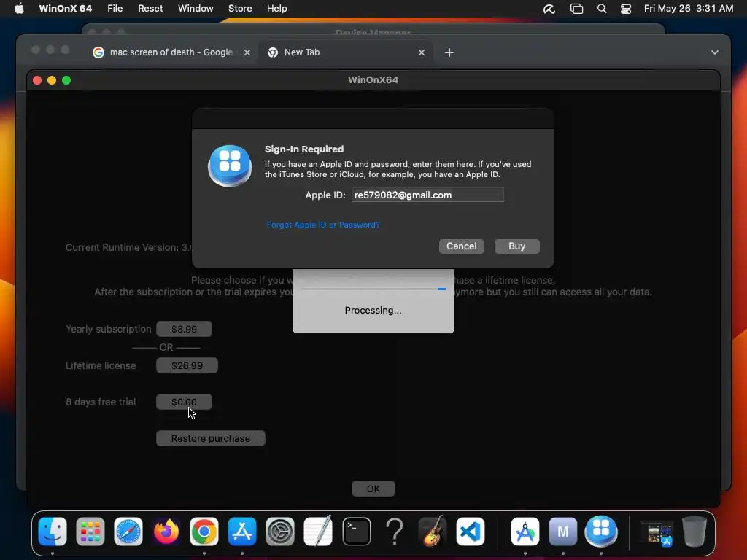
Task: Follow Forgot Apple ID or Password link
Action: [x=323, y=225]
